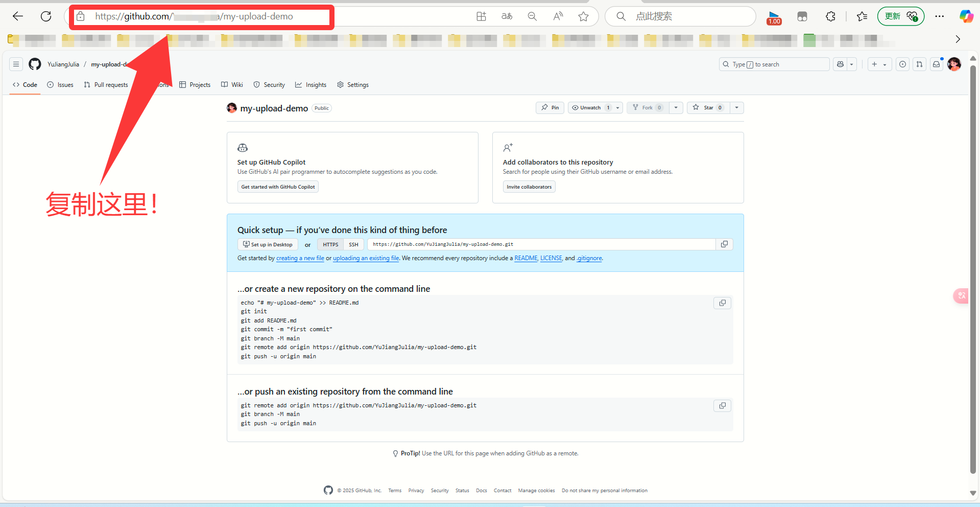
Task: Click the zoom magnifier icon in address bar
Action: [532, 16]
